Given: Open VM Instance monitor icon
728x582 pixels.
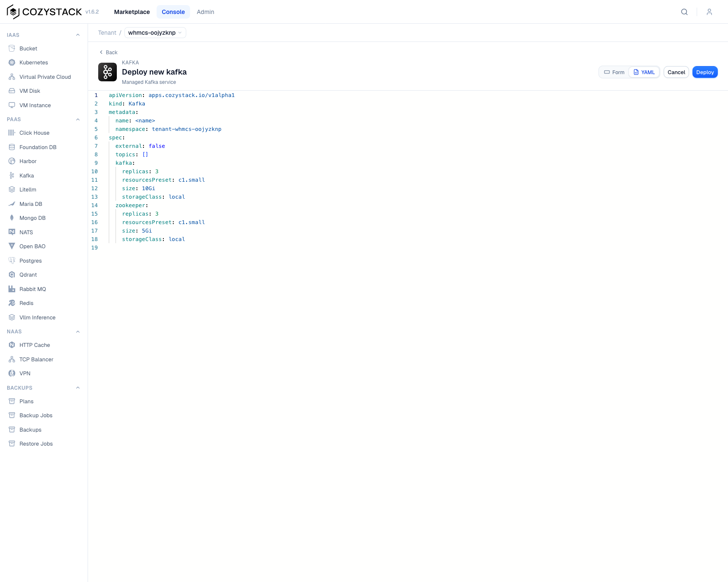Looking at the screenshot, I should pyautogui.click(x=12, y=105).
